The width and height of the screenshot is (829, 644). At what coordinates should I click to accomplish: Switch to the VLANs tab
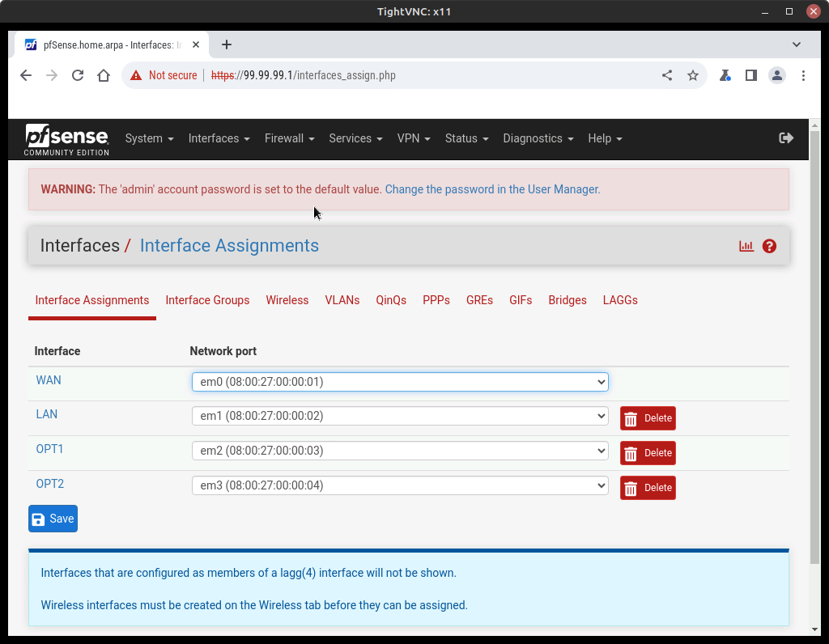(x=342, y=301)
